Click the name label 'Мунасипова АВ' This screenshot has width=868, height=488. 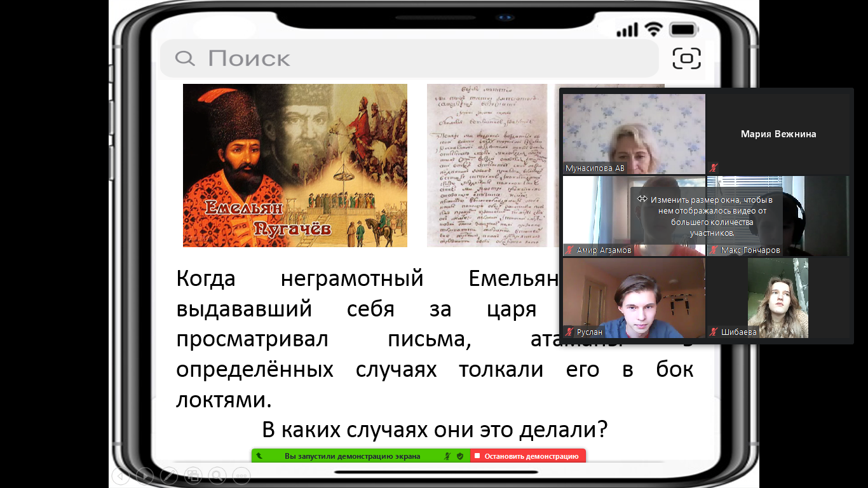595,168
